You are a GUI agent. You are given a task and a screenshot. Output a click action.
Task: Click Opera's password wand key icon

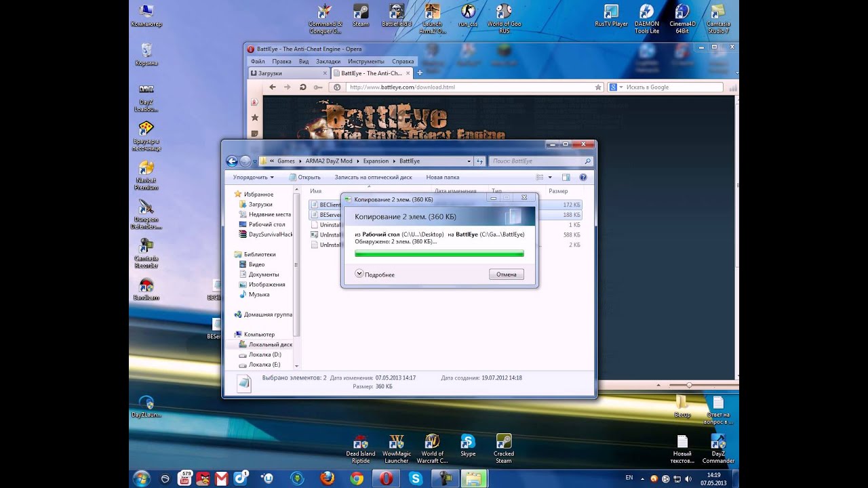(x=318, y=87)
